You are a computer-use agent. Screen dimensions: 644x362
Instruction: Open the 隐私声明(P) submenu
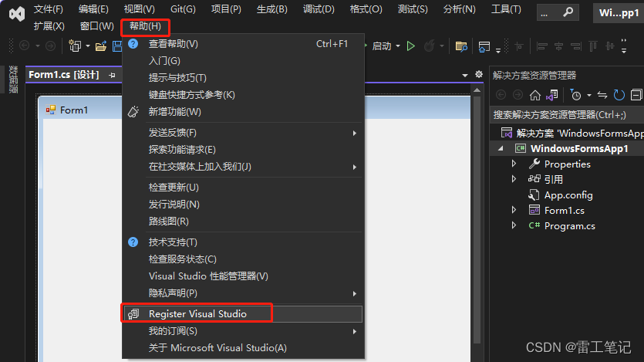pos(243,293)
